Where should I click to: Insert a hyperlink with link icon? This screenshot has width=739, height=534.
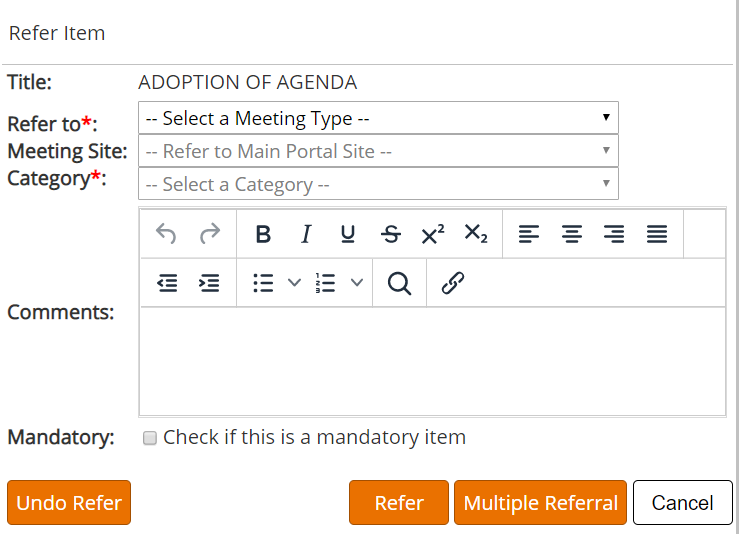pos(452,283)
